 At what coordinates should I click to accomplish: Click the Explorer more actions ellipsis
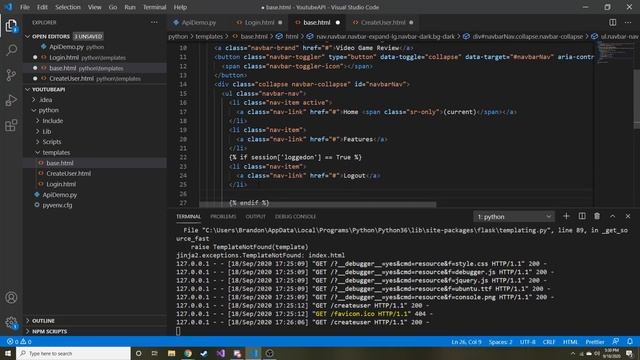[x=154, y=22]
